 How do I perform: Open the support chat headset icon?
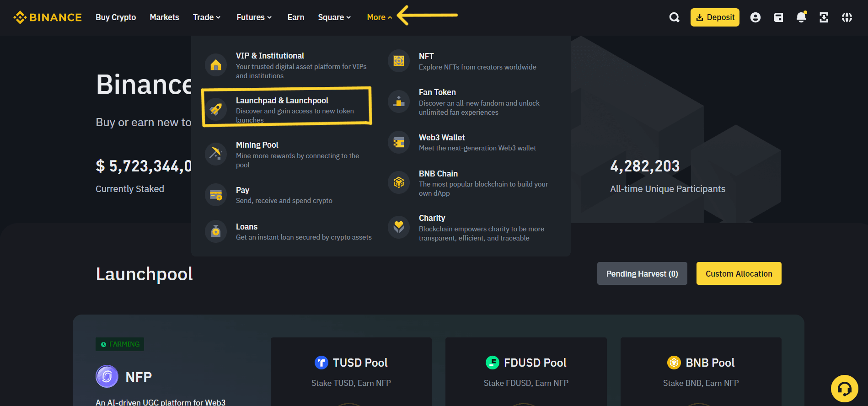[x=845, y=389]
